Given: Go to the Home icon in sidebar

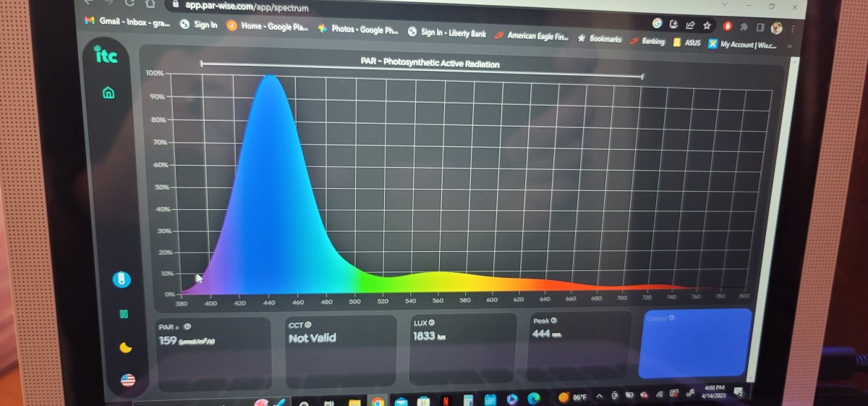Looking at the screenshot, I should click(x=108, y=93).
